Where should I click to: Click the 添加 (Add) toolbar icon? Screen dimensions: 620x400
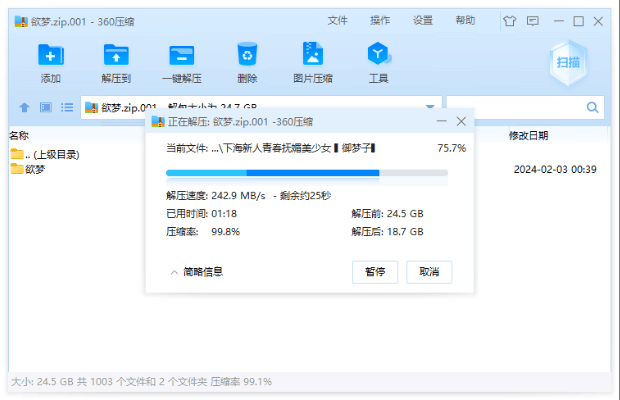click(51, 55)
